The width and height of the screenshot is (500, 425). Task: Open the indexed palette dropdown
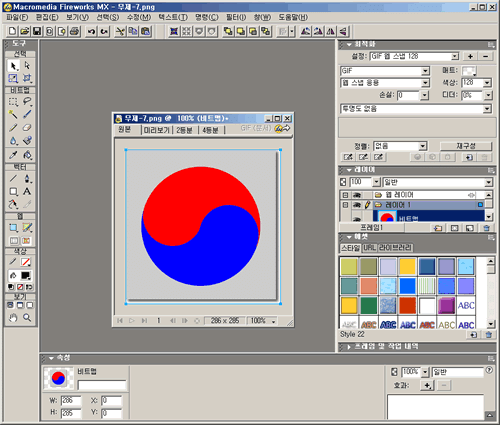tap(425, 83)
